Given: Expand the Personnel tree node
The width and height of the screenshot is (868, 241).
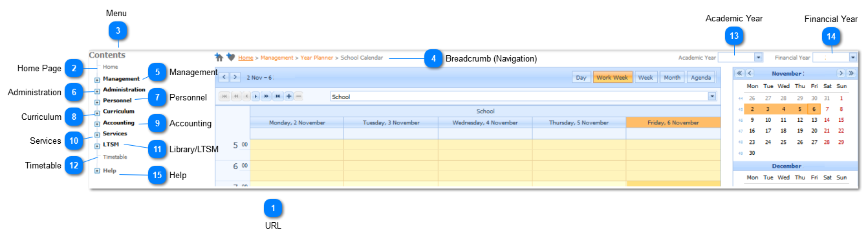Looking at the screenshot, I should click(x=97, y=102).
